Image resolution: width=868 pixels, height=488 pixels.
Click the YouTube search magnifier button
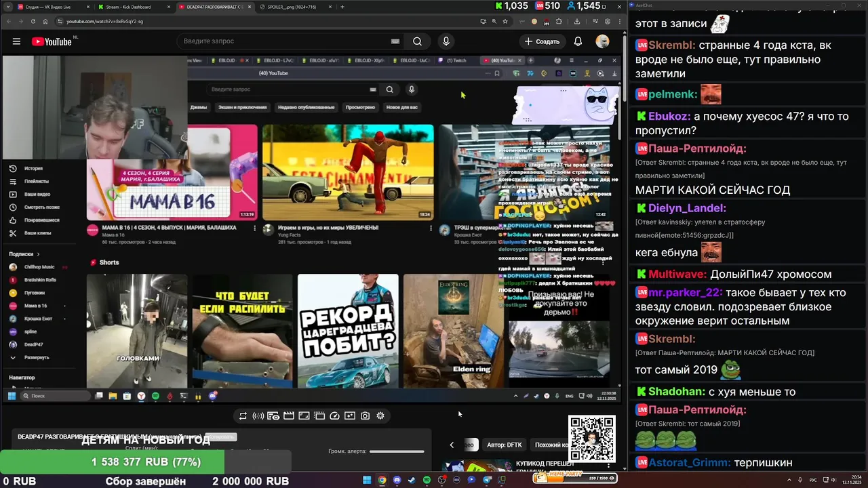[417, 41]
